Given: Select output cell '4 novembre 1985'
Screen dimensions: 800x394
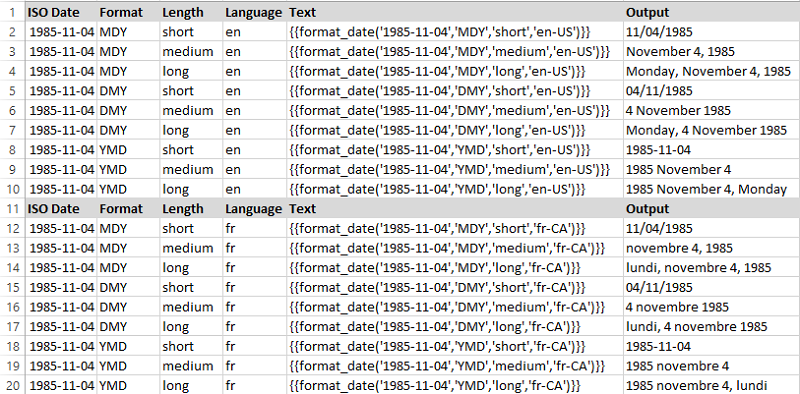Looking at the screenshot, I should click(x=711, y=307).
